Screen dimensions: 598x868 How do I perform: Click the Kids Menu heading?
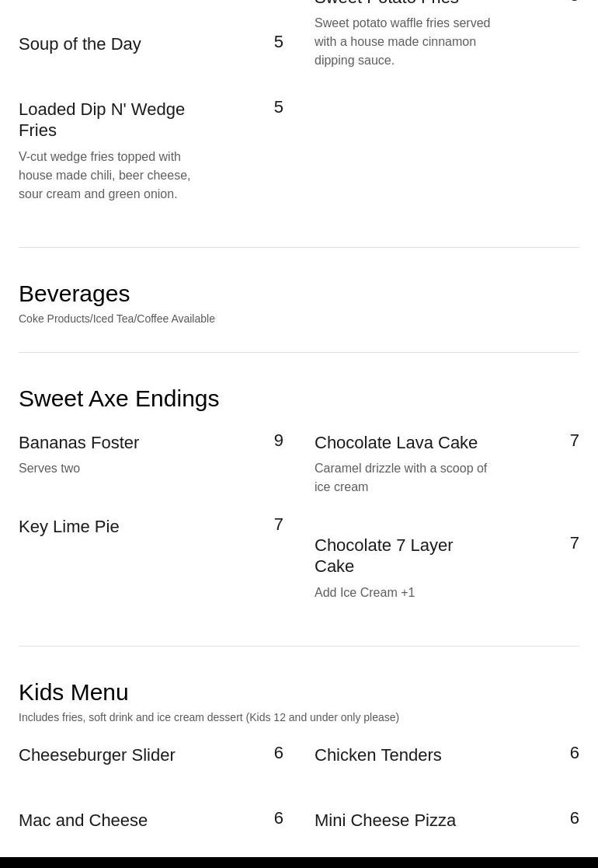[74, 692]
